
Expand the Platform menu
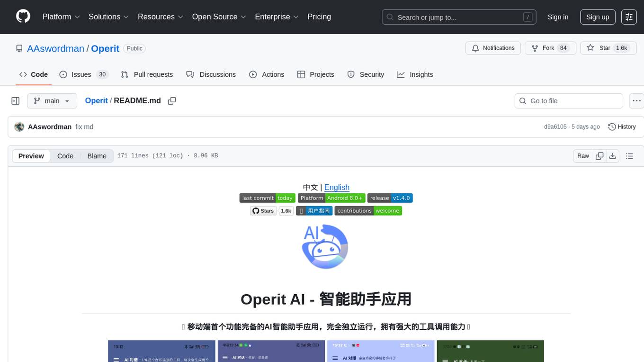pos(61,17)
